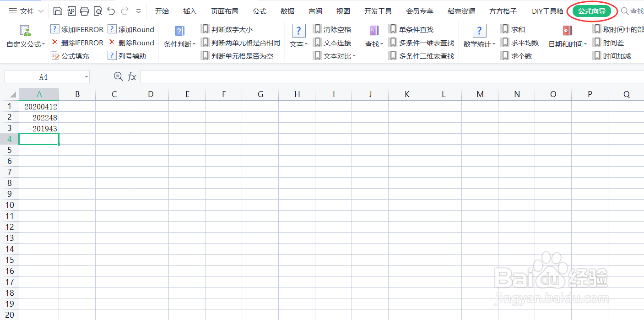Click the Print icon in quick toolbar
644x320 pixels.
(84, 11)
